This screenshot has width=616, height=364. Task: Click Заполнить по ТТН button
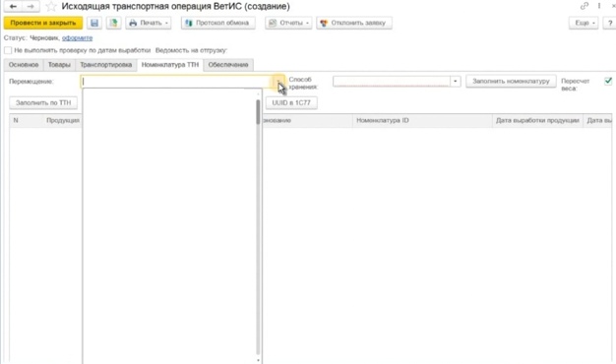pos(43,103)
